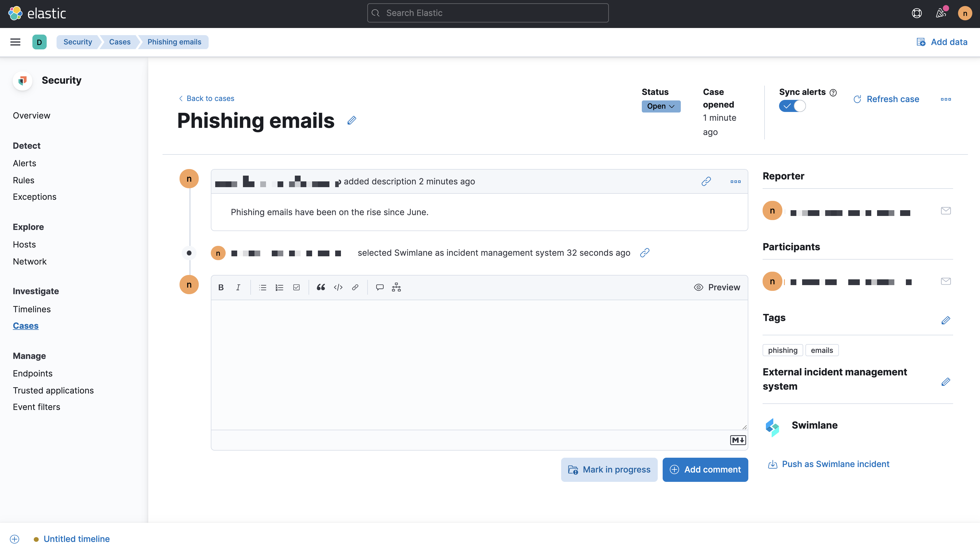Insert a blockquote into the comment
This screenshot has height=551, width=980.
321,287
